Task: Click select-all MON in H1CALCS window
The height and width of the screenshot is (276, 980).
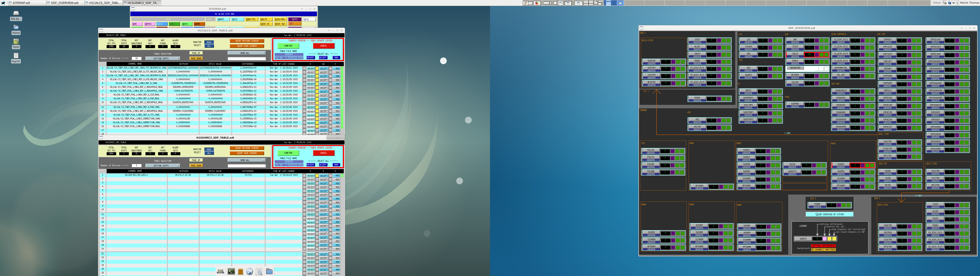Action: (336, 58)
